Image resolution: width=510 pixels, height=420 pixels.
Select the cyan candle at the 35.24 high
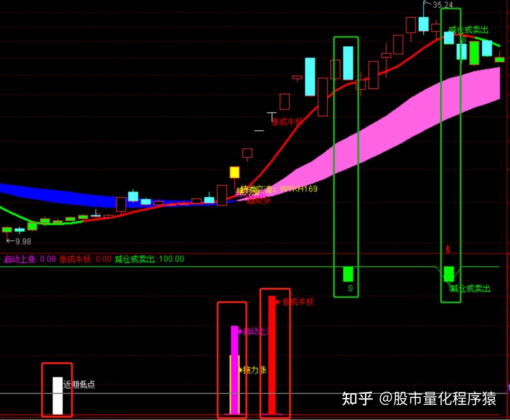[x=424, y=25]
